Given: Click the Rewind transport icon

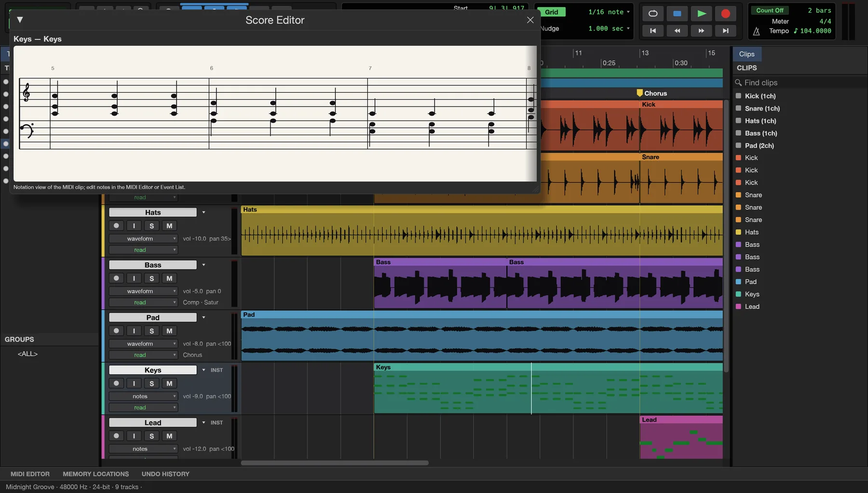Looking at the screenshot, I should pyautogui.click(x=677, y=31).
